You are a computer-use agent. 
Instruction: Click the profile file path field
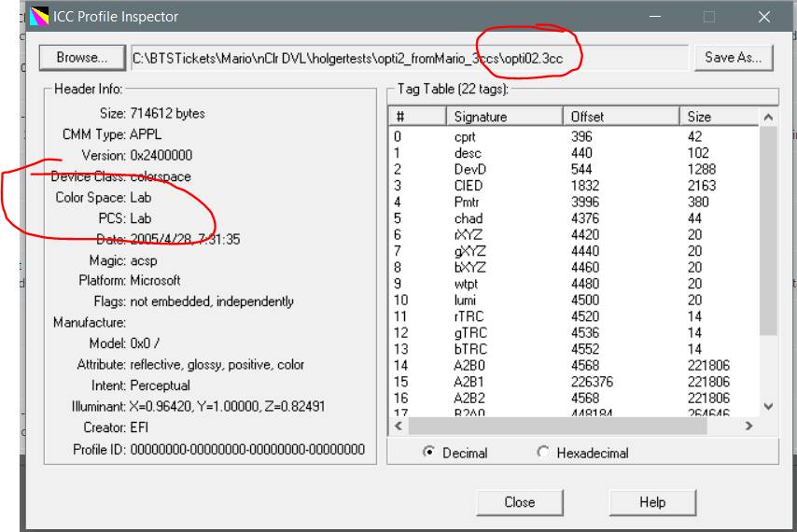point(410,59)
